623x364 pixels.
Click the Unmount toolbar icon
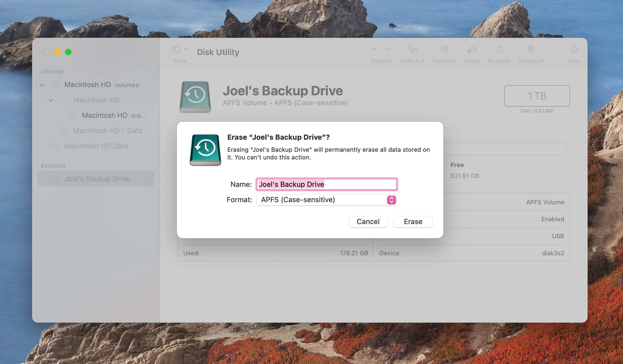point(531,49)
